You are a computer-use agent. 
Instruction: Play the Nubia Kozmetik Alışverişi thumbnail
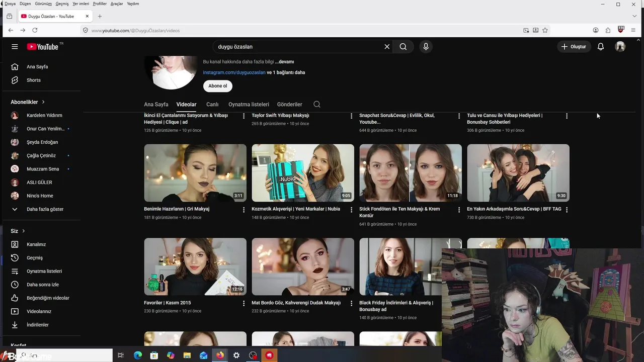click(x=303, y=173)
